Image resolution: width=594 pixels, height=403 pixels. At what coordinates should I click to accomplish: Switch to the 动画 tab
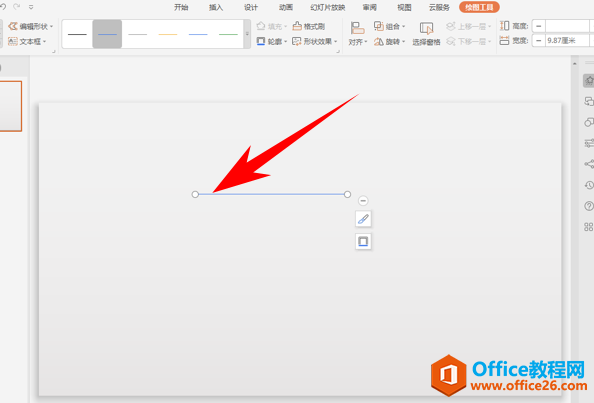[x=286, y=7]
